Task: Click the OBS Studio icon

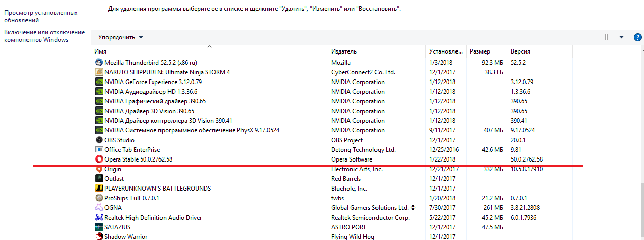Action: [x=99, y=140]
